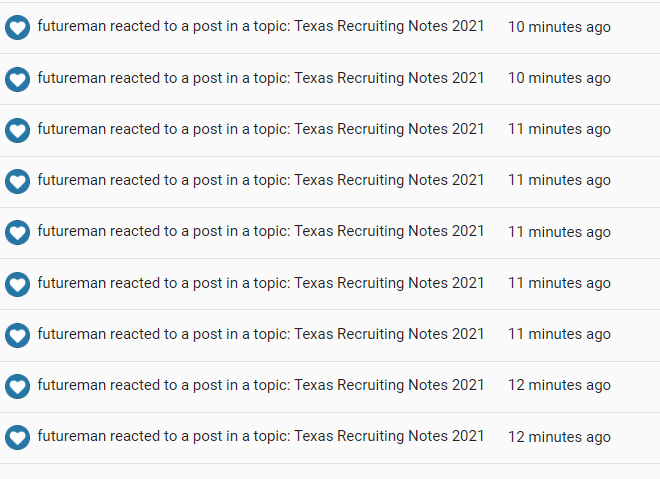Open topic link in third 11 minutes ago row
660x479 pixels.
pos(389,231)
